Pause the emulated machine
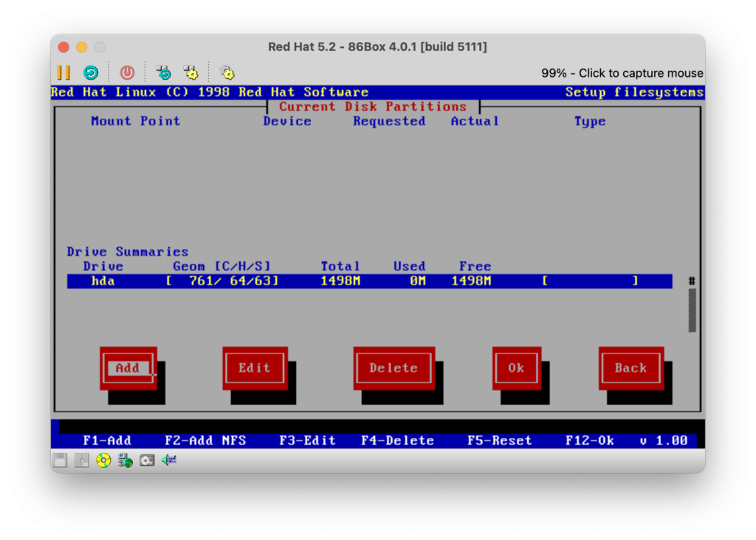The width and height of the screenshot is (756, 540). pyautogui.click(x=63, y=73)
